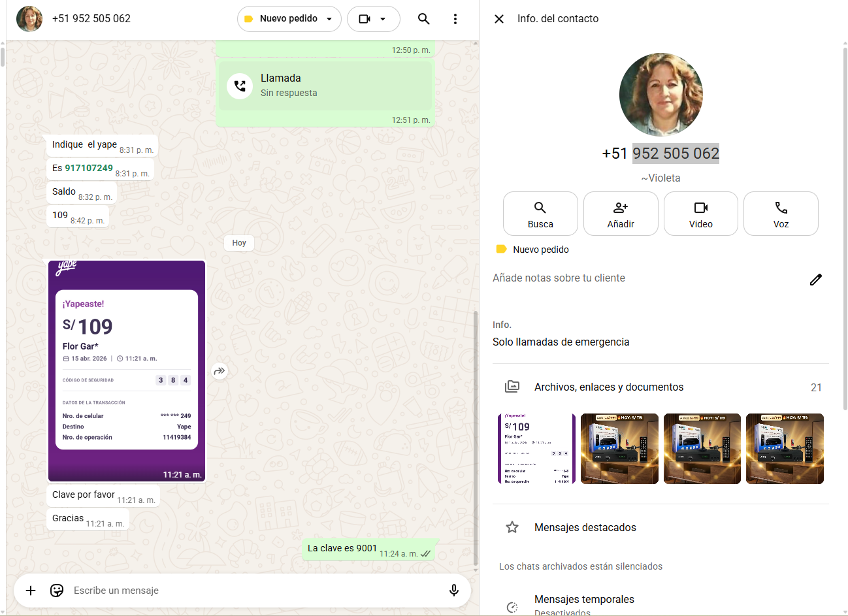Open the attach plus menu

(31, 591)
